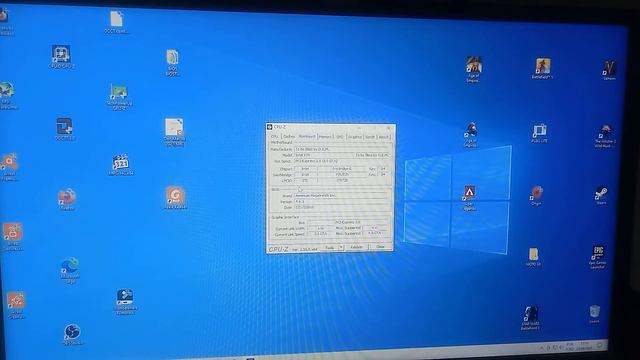Select the PCI-Express 3.0 bus value

coord(348,222)
